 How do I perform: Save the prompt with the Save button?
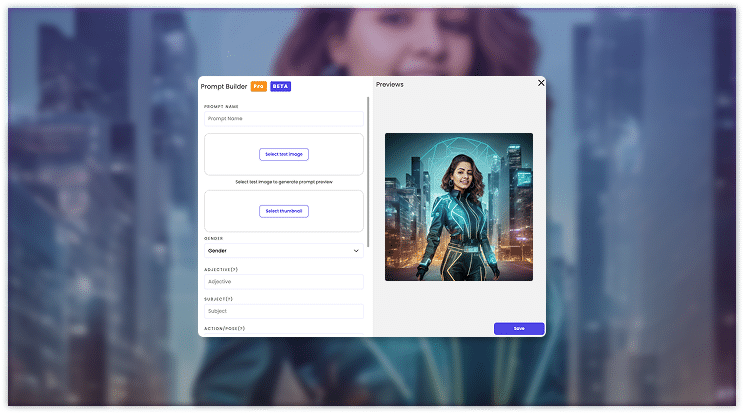coord(518,328)
